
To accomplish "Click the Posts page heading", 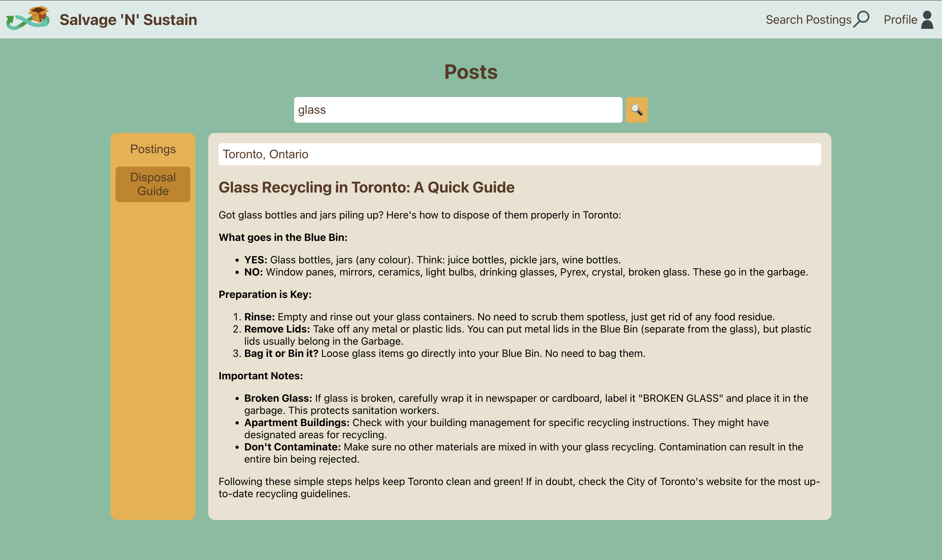I will coord(471,72).
